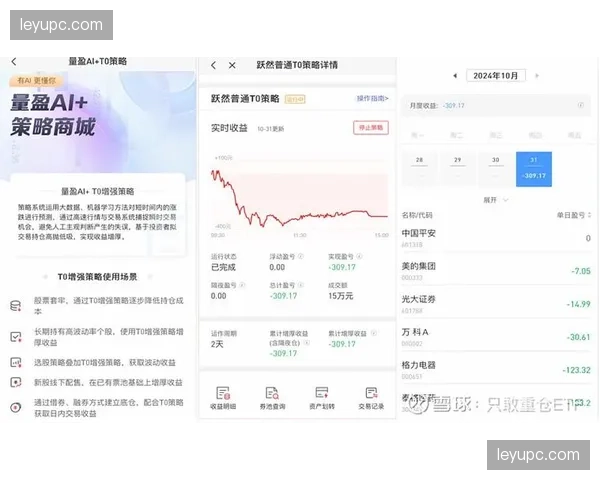Select highlighted day 31 with -309.17

tap(534, 169)
